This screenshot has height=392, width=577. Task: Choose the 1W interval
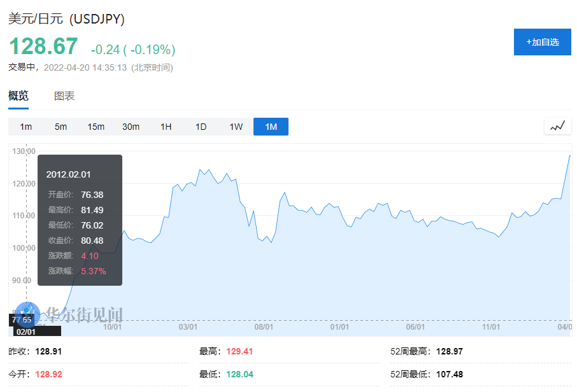[x=236, y=127]
